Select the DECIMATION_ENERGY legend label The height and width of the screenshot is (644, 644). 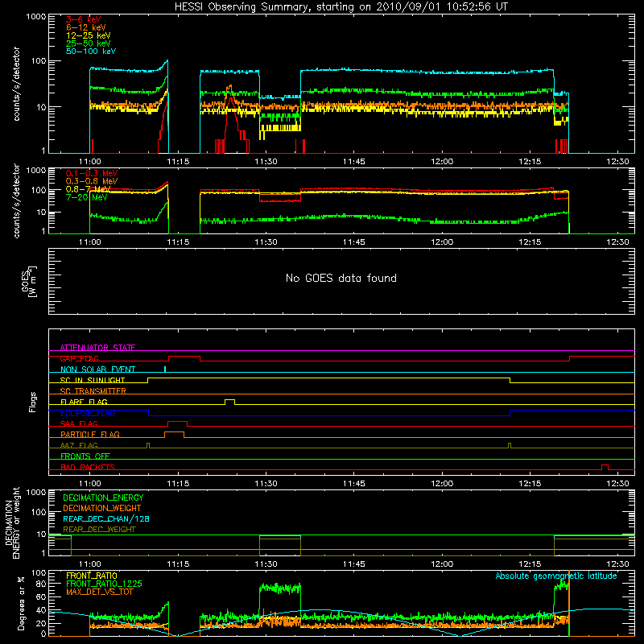103,497
